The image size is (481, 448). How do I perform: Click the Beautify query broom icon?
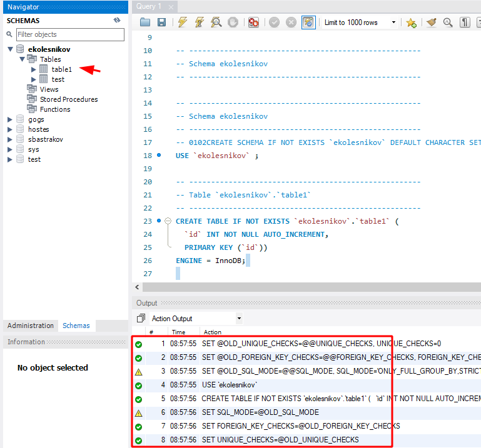tap(431, 22)
